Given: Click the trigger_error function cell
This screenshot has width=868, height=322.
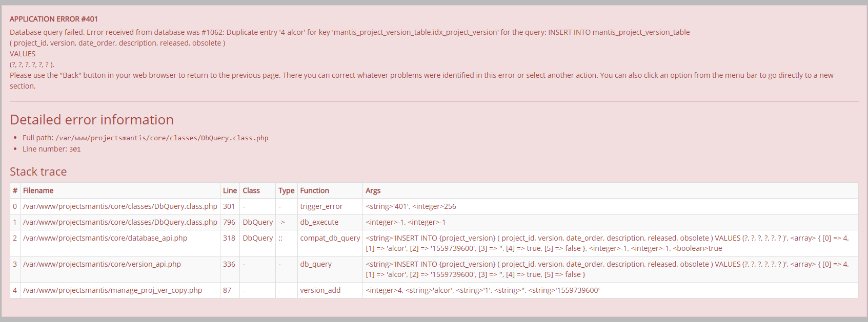Looking at the screenshot, I should coord(330,206).
